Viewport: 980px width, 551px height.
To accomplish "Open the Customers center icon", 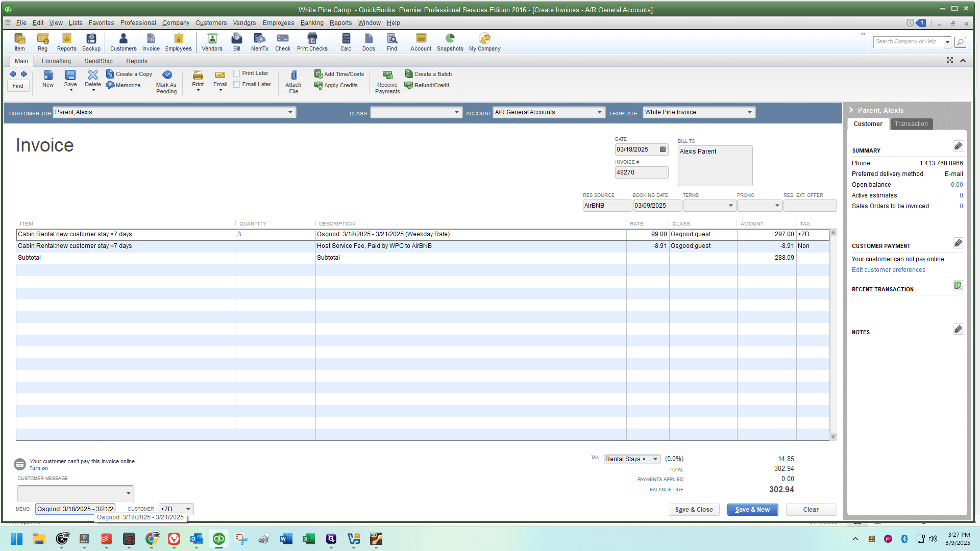I will point(123,42).
